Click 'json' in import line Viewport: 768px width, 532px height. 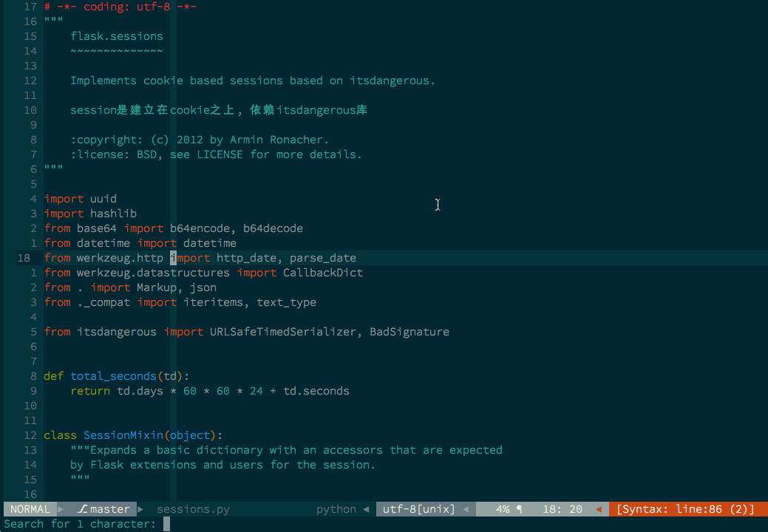coord(203,287)
